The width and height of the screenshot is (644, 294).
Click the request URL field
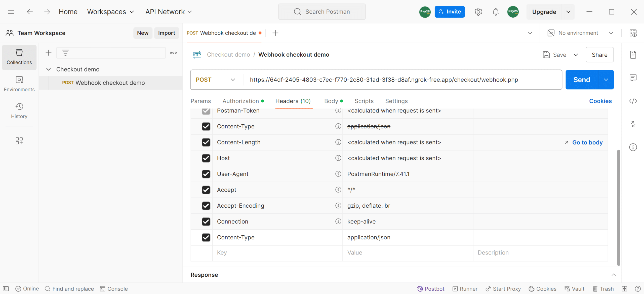[x=403, y=80]
